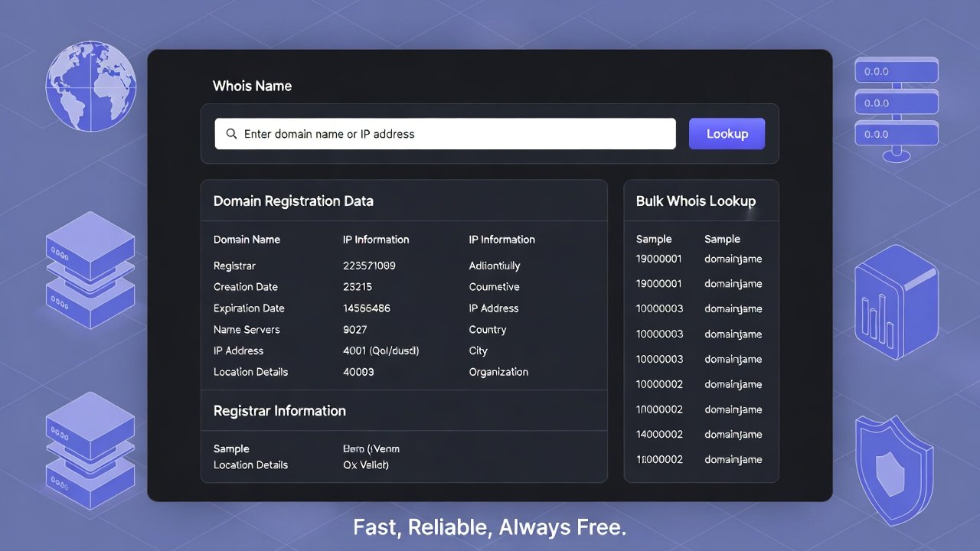
Task: Select the first 19000001 bulk entry
Action: tap(658, 259)
